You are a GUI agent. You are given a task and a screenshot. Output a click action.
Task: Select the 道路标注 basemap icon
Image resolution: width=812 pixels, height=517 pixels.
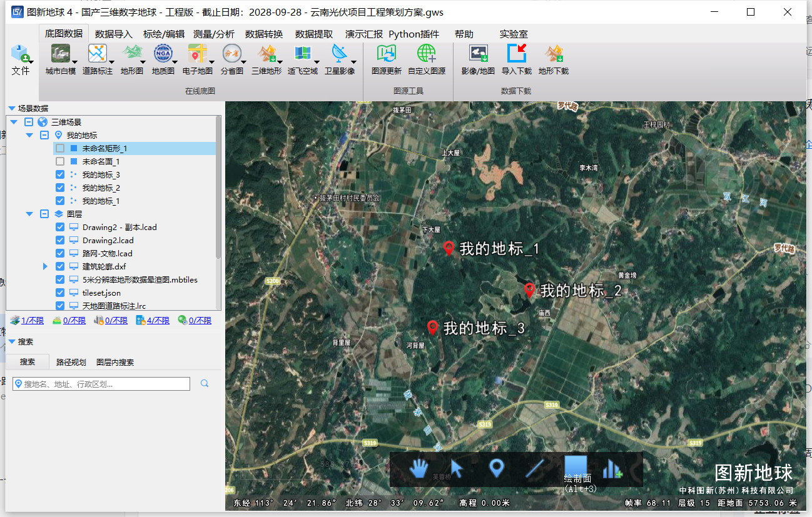97,54
